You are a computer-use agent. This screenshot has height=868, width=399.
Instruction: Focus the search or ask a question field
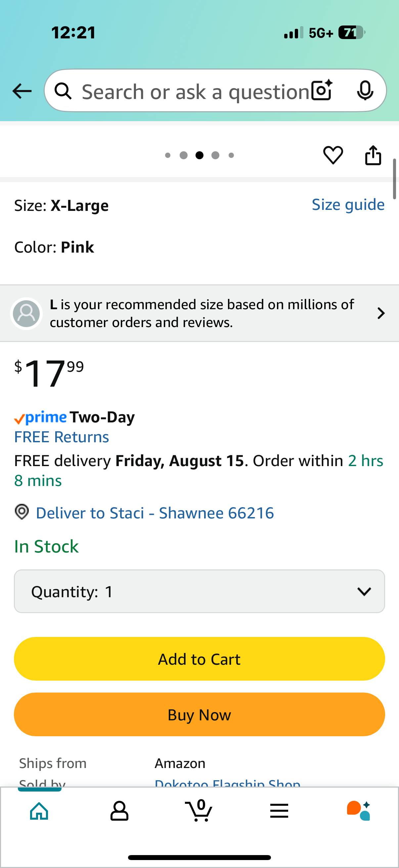pos(195,91)
